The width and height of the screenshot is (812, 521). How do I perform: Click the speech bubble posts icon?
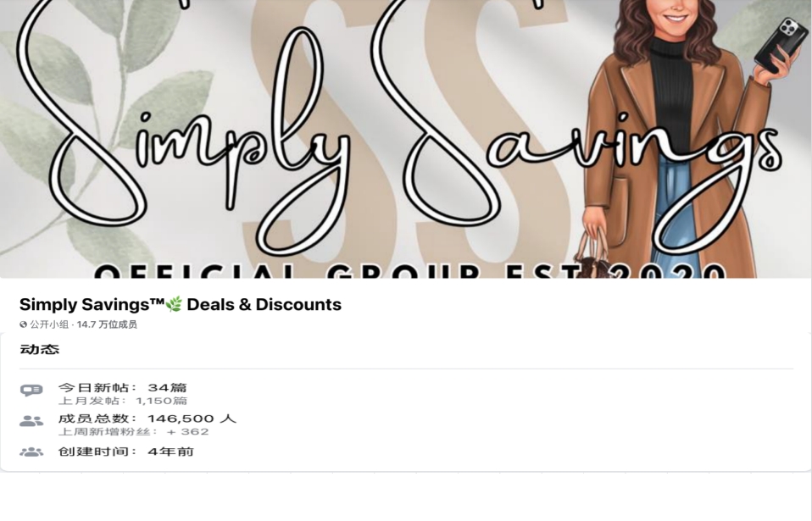pyautogui.click(x=31, y=390)
